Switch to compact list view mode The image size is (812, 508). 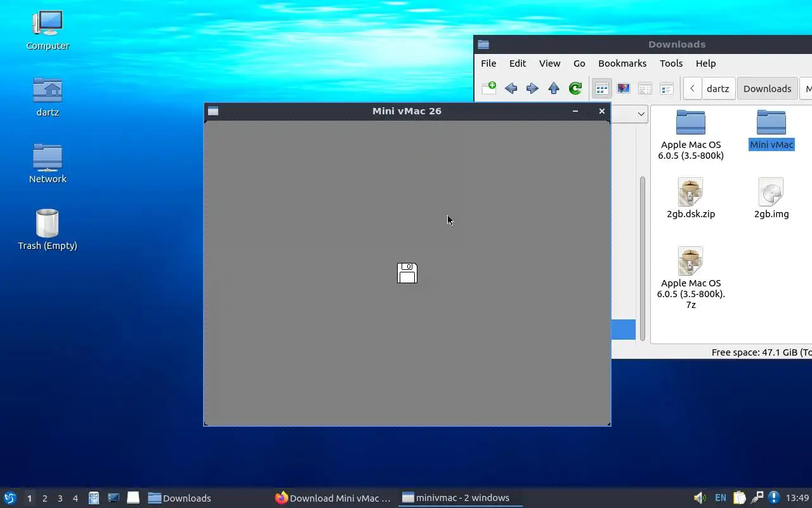pos(645,88)
